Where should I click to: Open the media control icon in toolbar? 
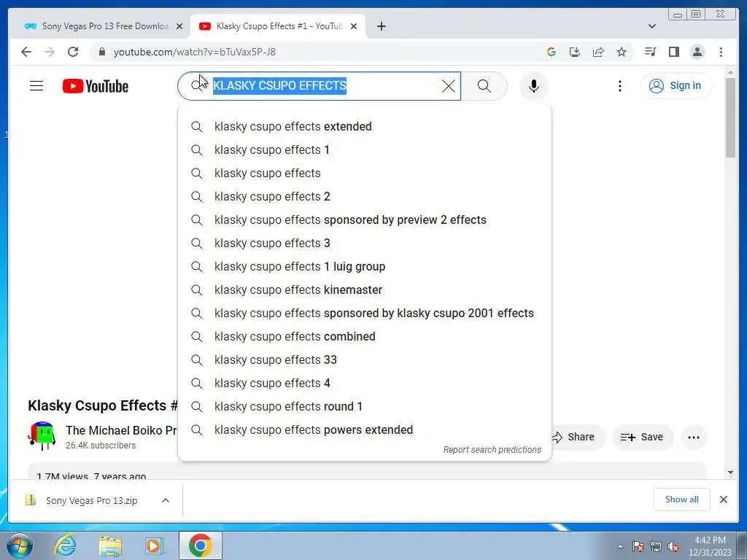(650, 52)
